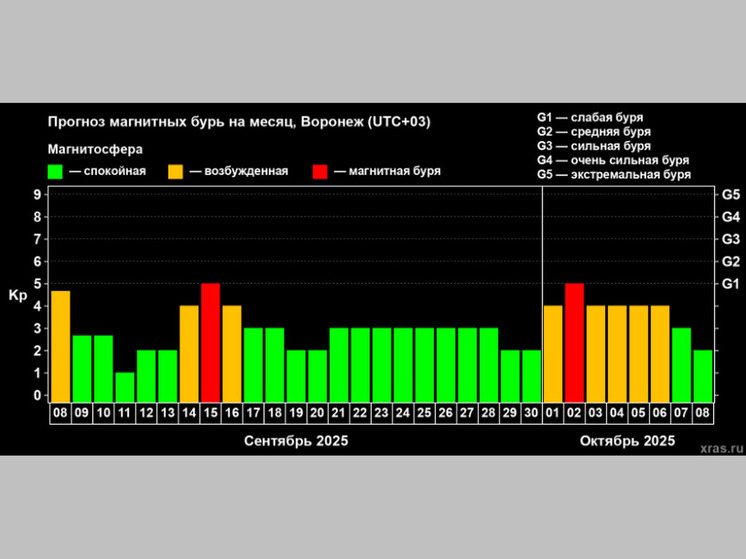
Task: Select the orange bar for September 14
Action: coord(189,352)
